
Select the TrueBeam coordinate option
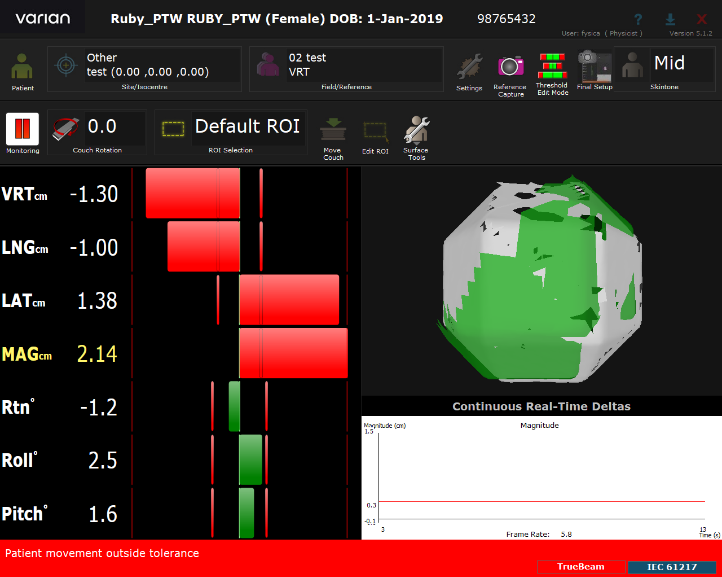click(579, 567)
